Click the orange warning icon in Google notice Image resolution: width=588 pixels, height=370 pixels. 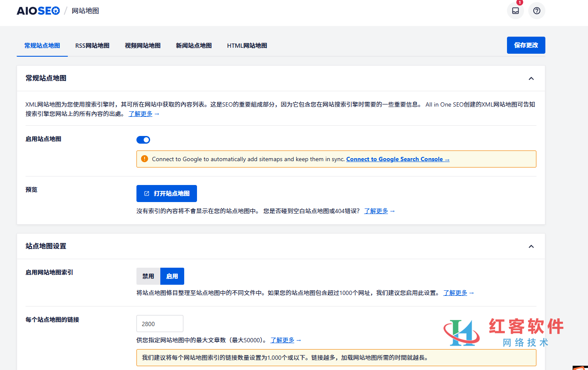point(144,159)
